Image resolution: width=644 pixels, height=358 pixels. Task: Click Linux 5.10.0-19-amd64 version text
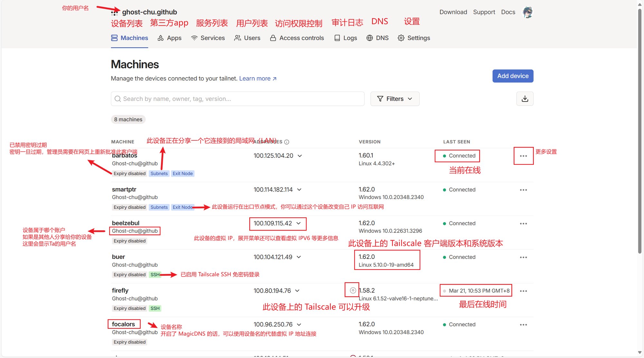pos(386,265)
